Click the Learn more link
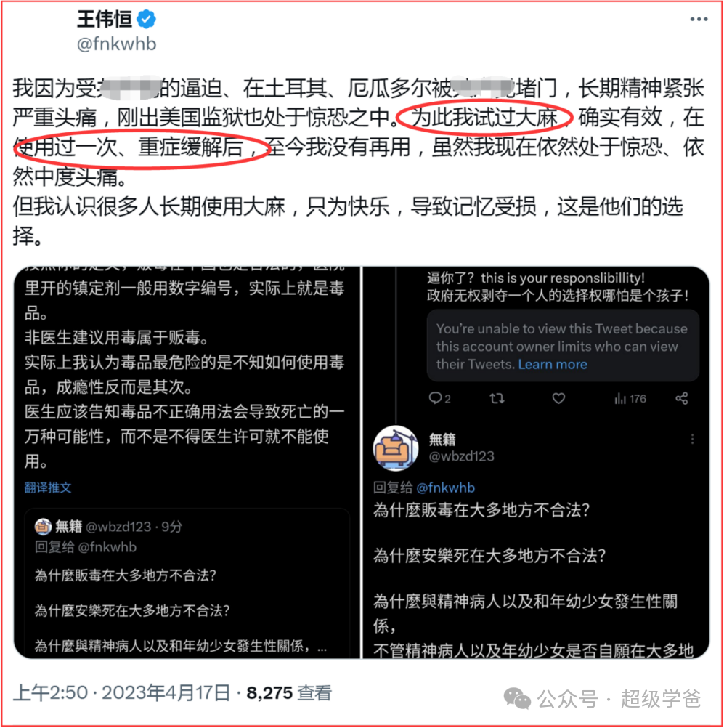 click(x=553, y=365)
